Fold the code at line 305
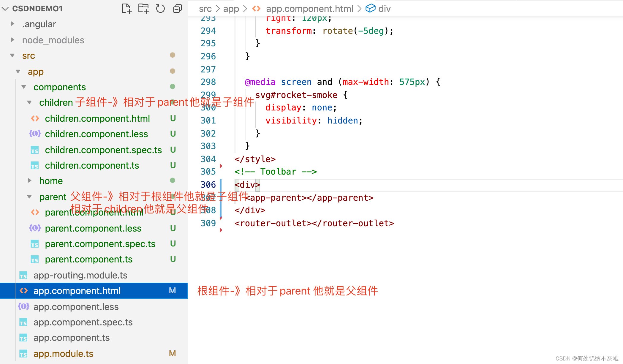 pyautogui.click(x=221, y=166)
